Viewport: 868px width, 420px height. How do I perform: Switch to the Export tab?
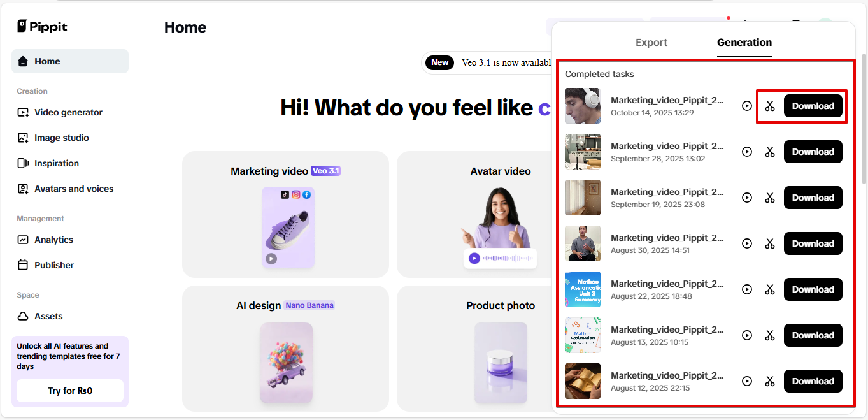point(651,43)
